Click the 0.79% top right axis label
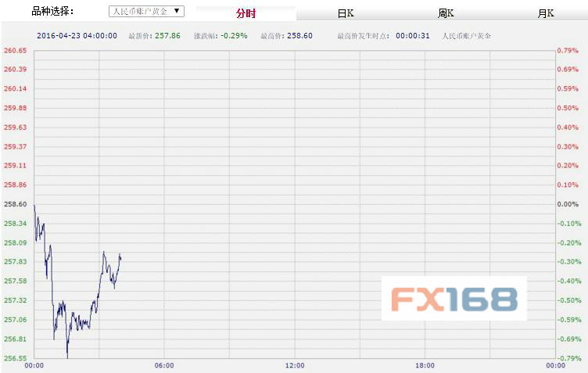This screenshot has height=373, width=588. point(566,51)
